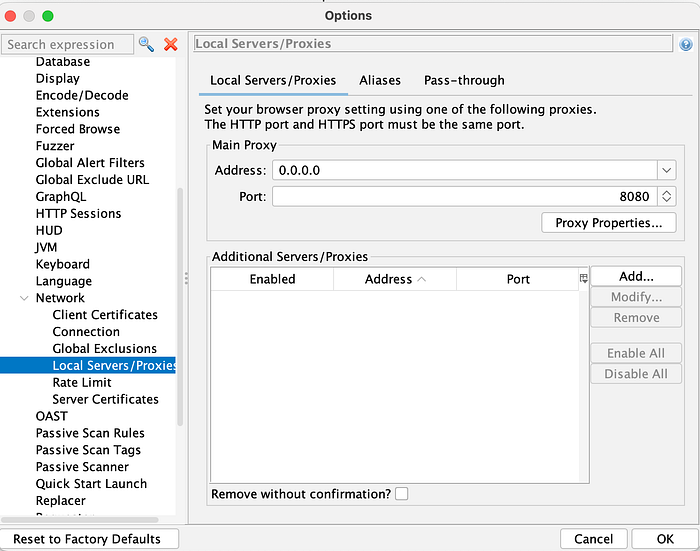Select Global Alert Filters option
700x551 pixels.
[90, 163]
